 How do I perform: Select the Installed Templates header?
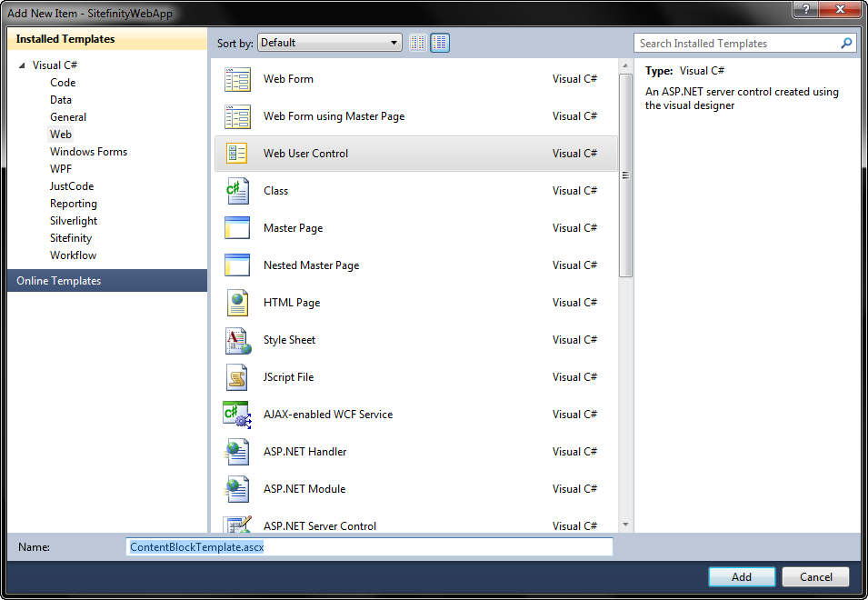click(x=65, y=39)
